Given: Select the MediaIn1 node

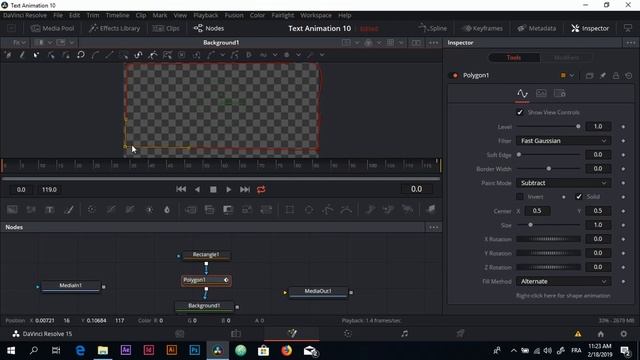Looking at the screenshot, I should [71, 286].
